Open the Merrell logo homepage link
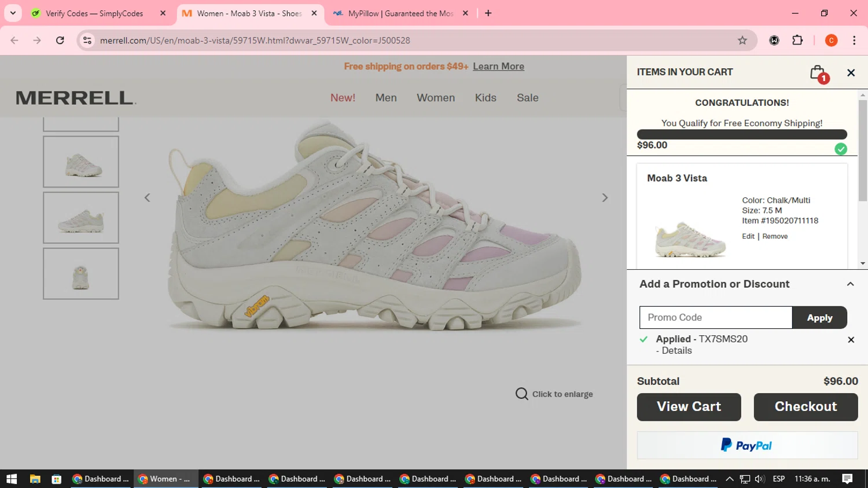The height and width of the screenshot is (488, 868). 76,98
